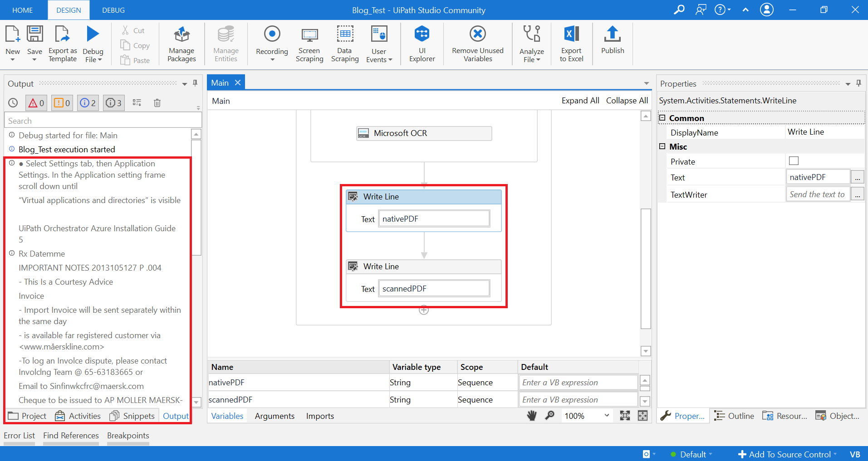Click the Output panel Search box

point(103,121)
